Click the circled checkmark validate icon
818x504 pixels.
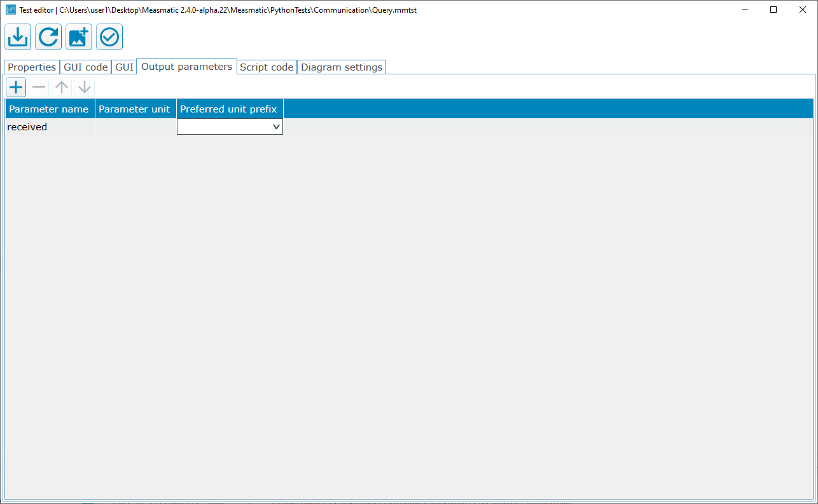click(109, 37)
